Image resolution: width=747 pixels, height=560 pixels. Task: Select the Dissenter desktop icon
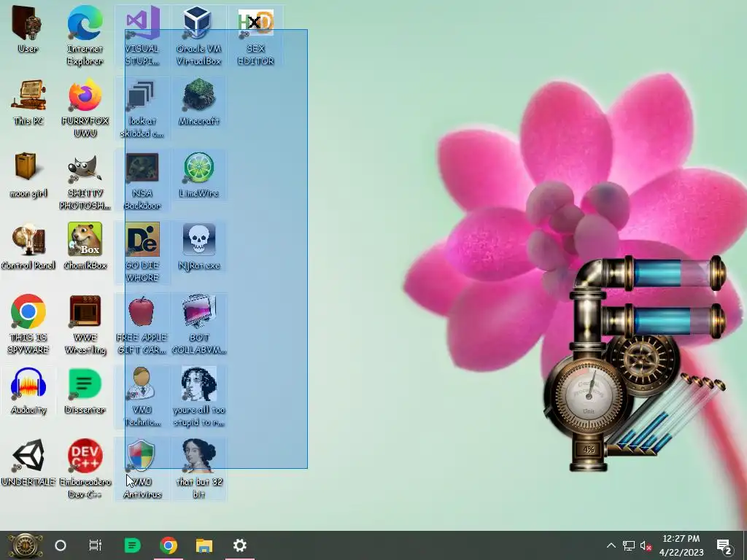click(85, 392)
